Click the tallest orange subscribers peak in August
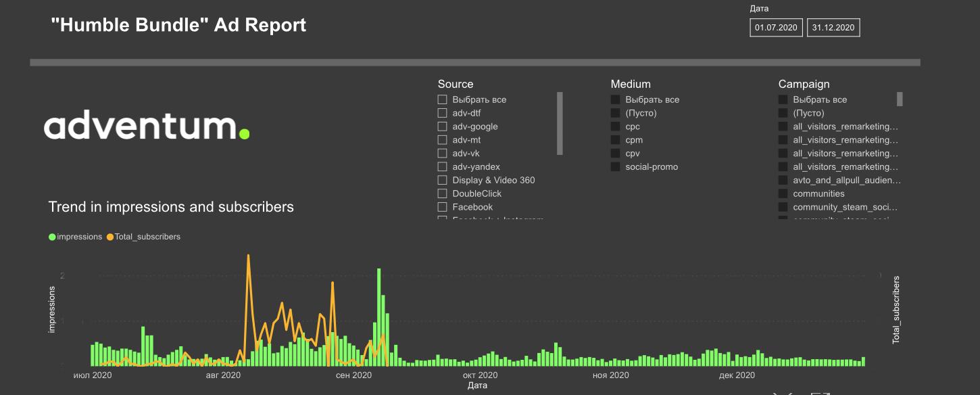 tap(249, 256)
